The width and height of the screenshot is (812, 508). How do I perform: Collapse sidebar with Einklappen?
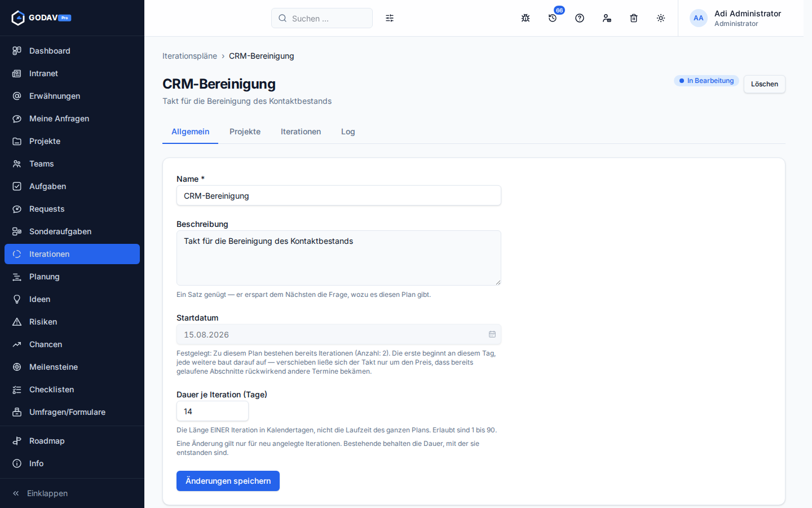coord(72,493)
